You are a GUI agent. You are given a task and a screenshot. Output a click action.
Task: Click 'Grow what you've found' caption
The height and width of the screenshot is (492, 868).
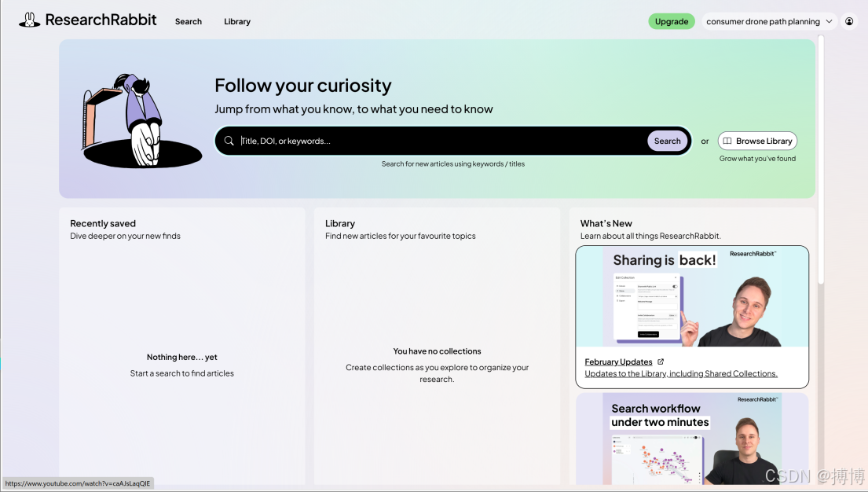coord(757,159)
